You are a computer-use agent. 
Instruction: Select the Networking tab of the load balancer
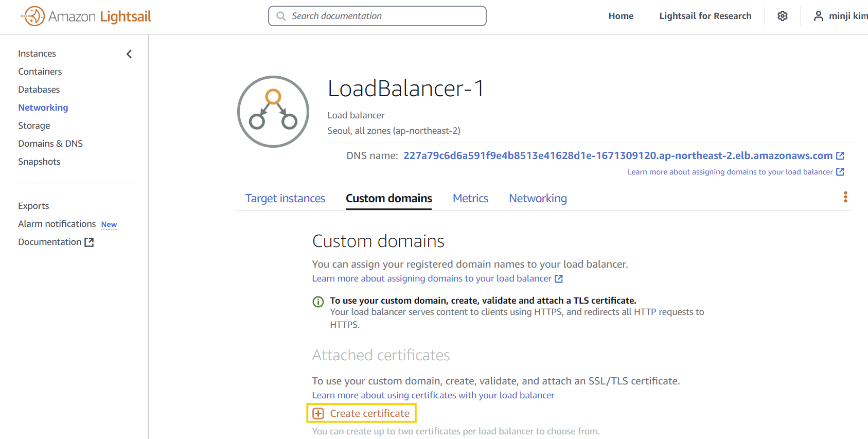tap(538, 198)
